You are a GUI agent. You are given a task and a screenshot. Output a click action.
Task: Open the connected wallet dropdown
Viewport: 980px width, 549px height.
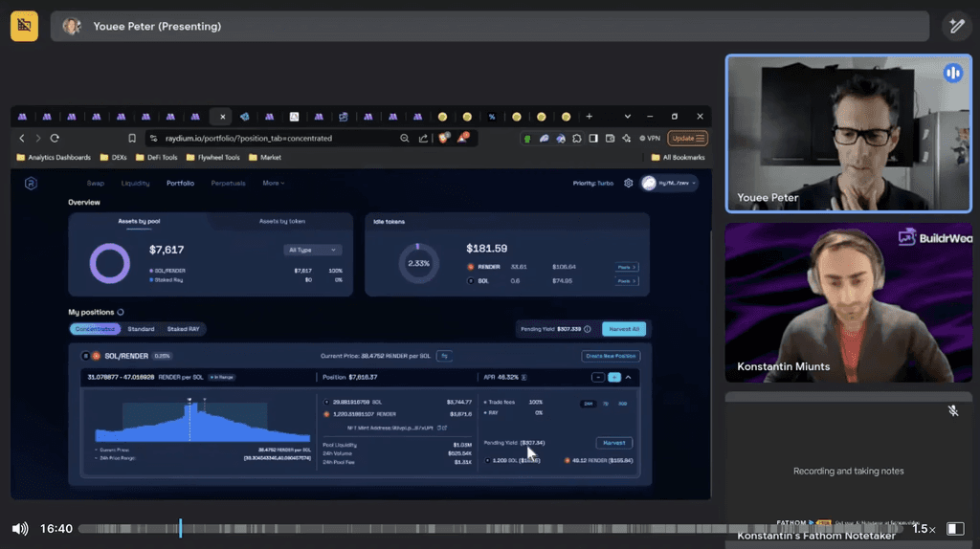(669, 183)
